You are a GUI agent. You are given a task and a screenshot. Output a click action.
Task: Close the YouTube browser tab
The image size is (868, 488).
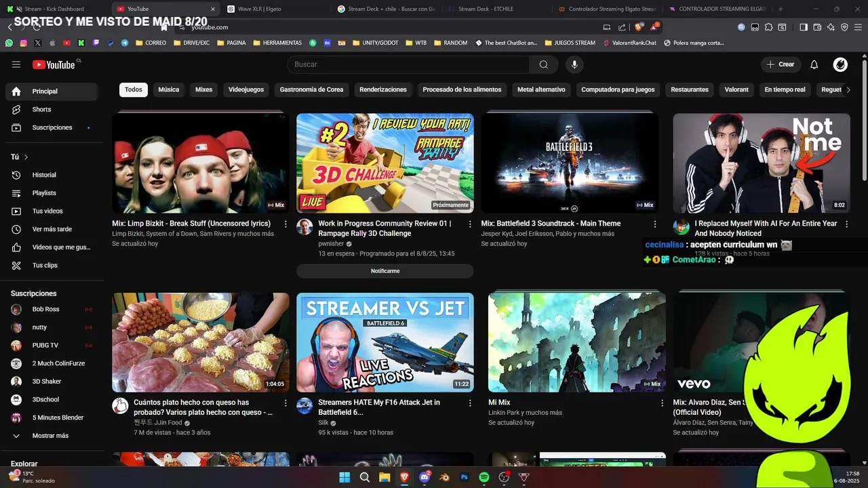(x=212, y=9)
